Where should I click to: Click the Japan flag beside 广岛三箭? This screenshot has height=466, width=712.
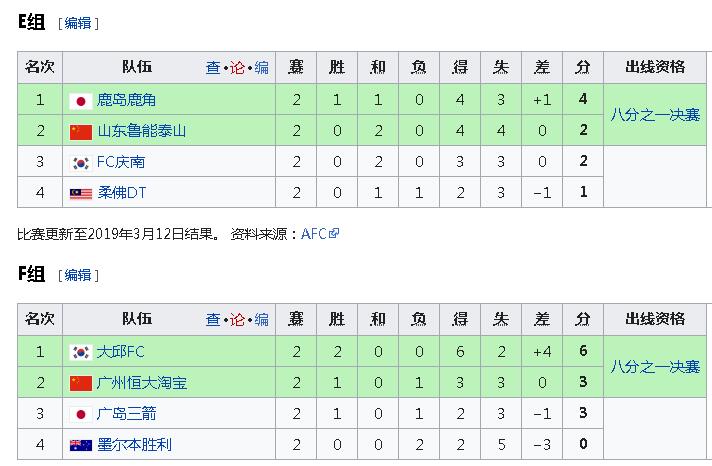pyautogui.click(x=81, y=414)
